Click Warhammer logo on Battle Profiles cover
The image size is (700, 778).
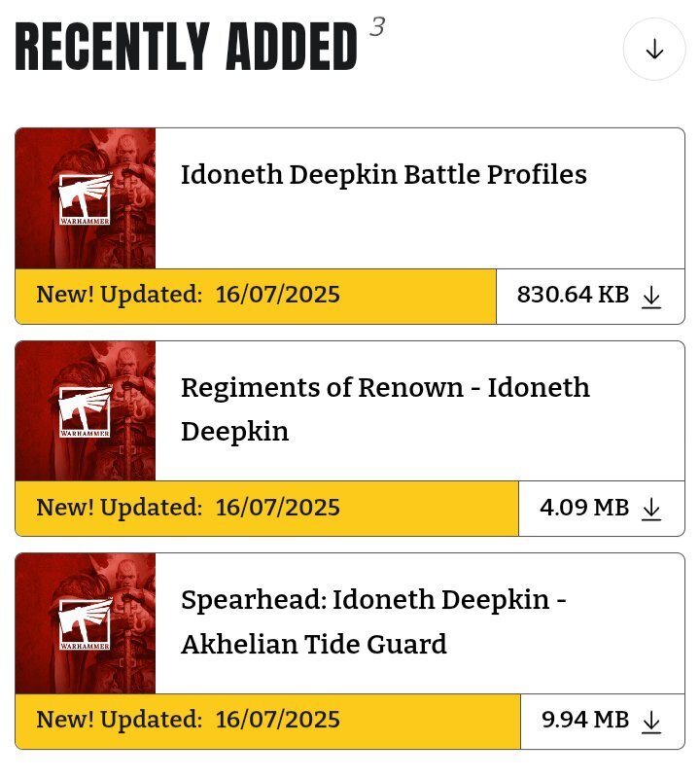click(86, 199)
